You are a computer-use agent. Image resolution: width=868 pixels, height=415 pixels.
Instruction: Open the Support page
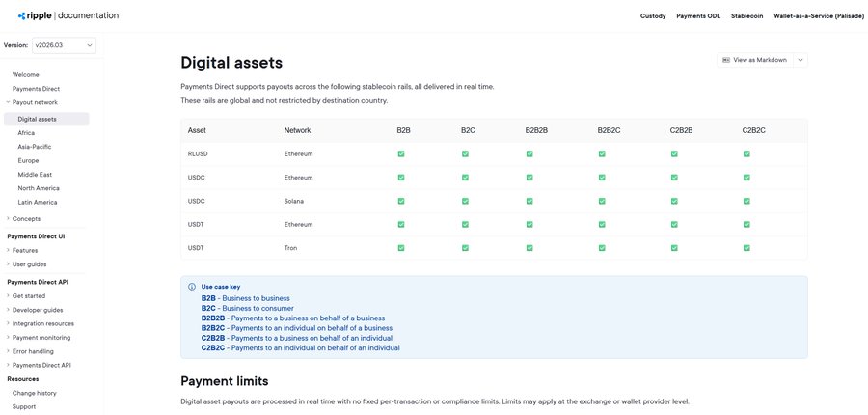coord(24,406)
